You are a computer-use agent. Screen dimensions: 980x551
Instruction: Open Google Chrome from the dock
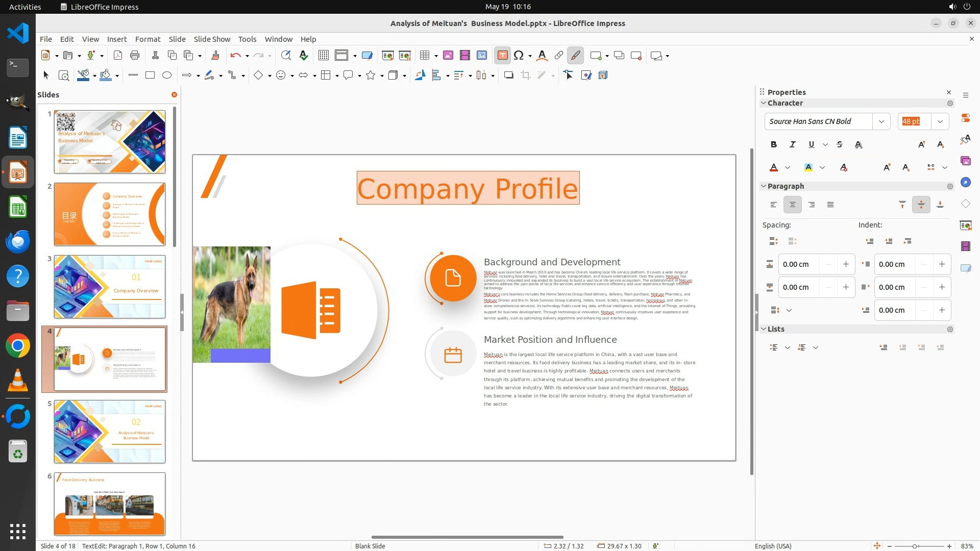18,346
